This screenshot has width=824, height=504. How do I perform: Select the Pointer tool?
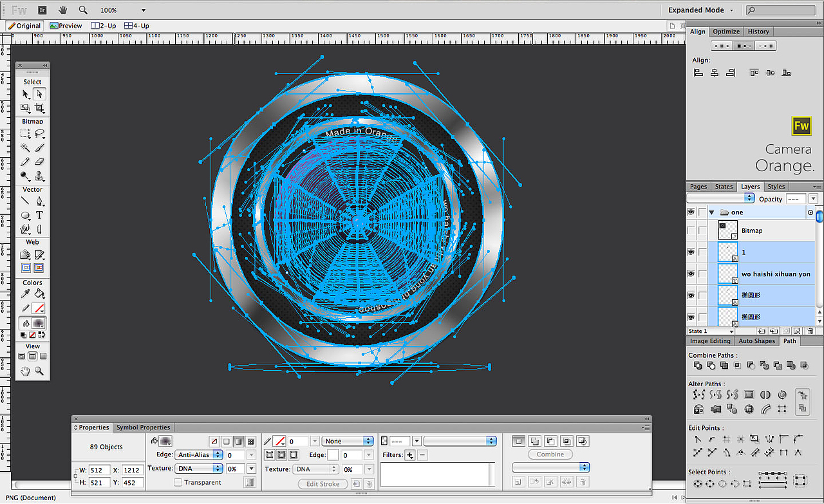pos(26,94)
